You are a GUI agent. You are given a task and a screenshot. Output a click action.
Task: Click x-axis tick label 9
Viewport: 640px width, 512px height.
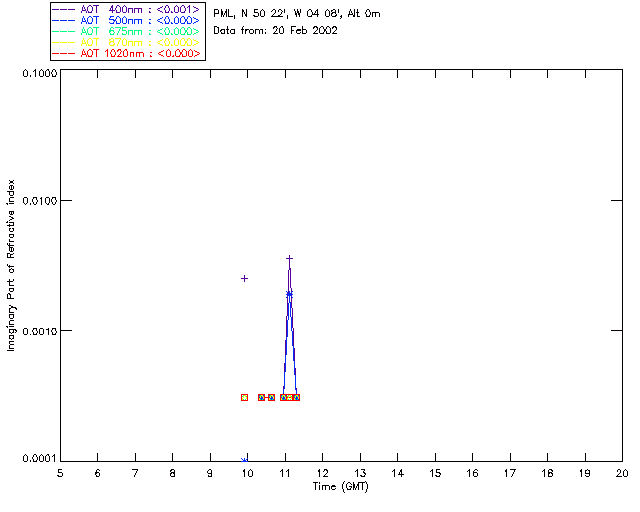pos(210,473)
